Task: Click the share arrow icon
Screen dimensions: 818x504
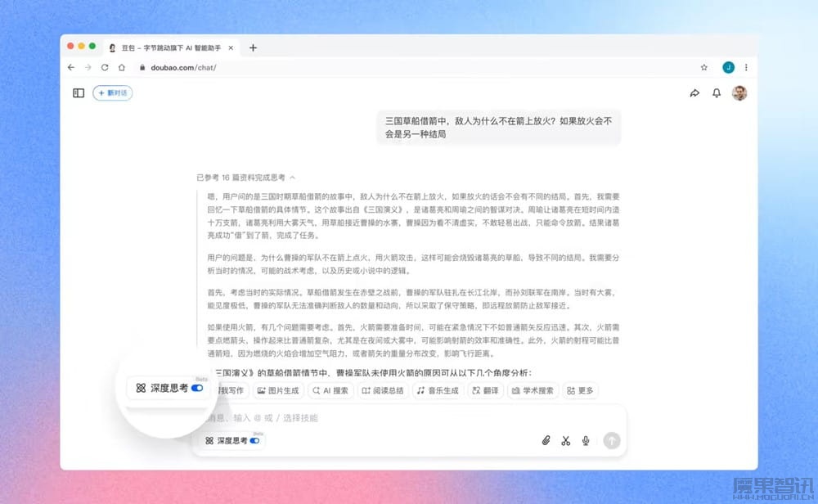Action: (694, 93)
